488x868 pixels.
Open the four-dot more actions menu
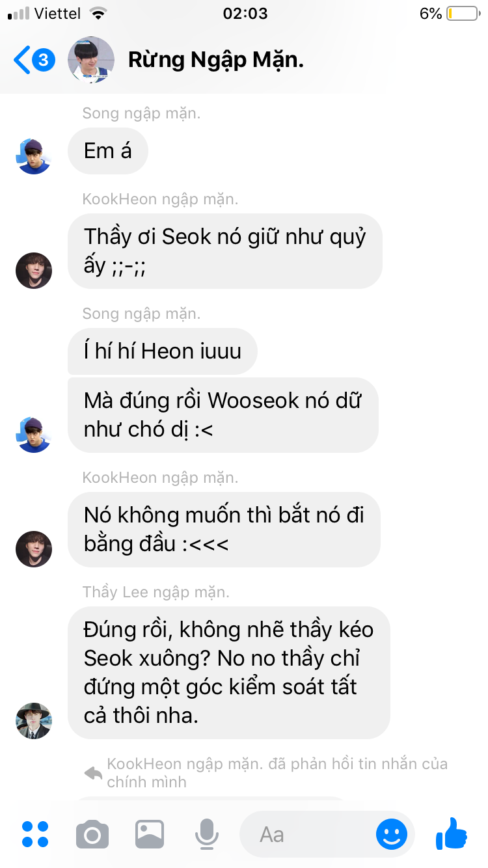coord(35,834)
